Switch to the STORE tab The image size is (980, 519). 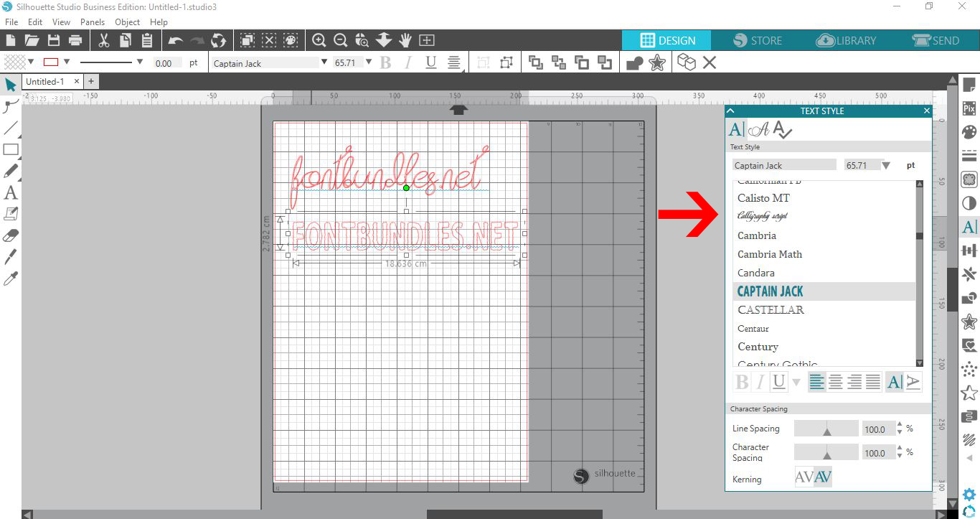758,40
